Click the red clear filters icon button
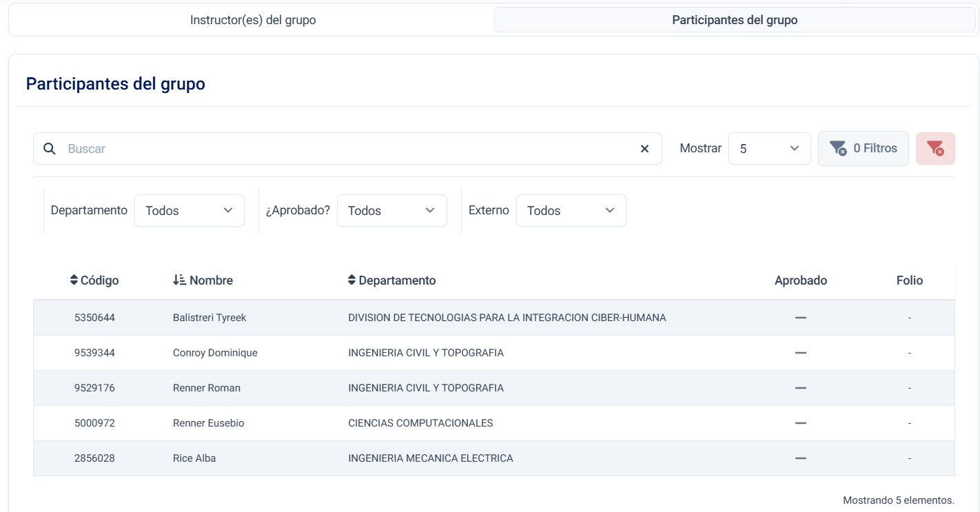Image resolution: width=980 pixels, height=512 pixels. point(935,148)
